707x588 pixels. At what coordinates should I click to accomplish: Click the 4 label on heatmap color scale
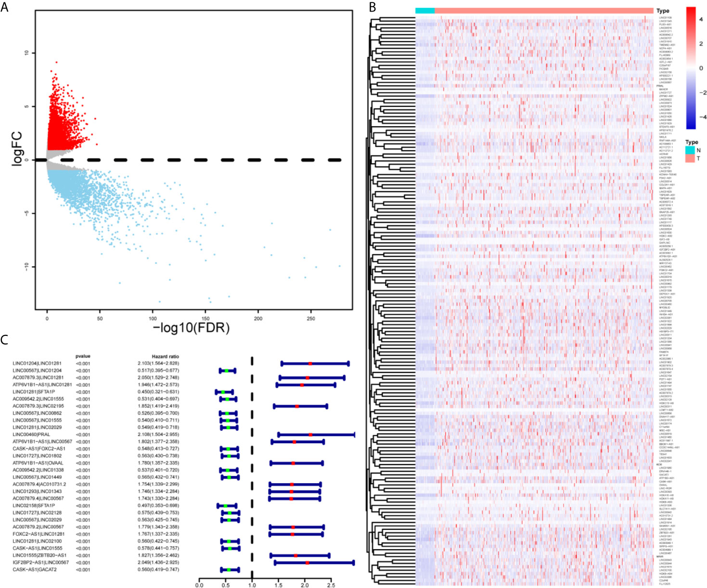[x=701, y=19]
